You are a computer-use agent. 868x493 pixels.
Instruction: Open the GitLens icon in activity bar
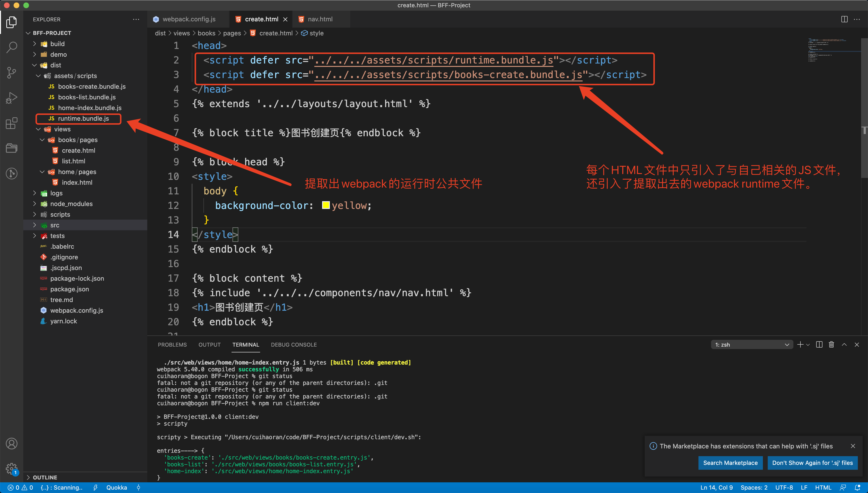click(x=11, y=173)
